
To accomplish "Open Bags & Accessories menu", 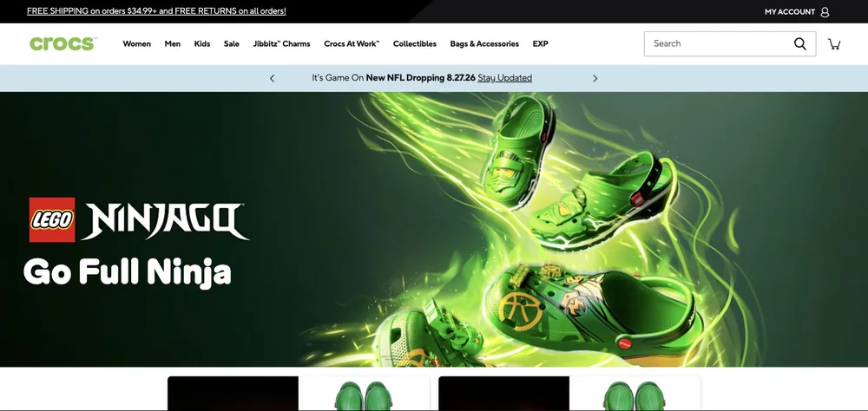I will click(x=484, y=43).
